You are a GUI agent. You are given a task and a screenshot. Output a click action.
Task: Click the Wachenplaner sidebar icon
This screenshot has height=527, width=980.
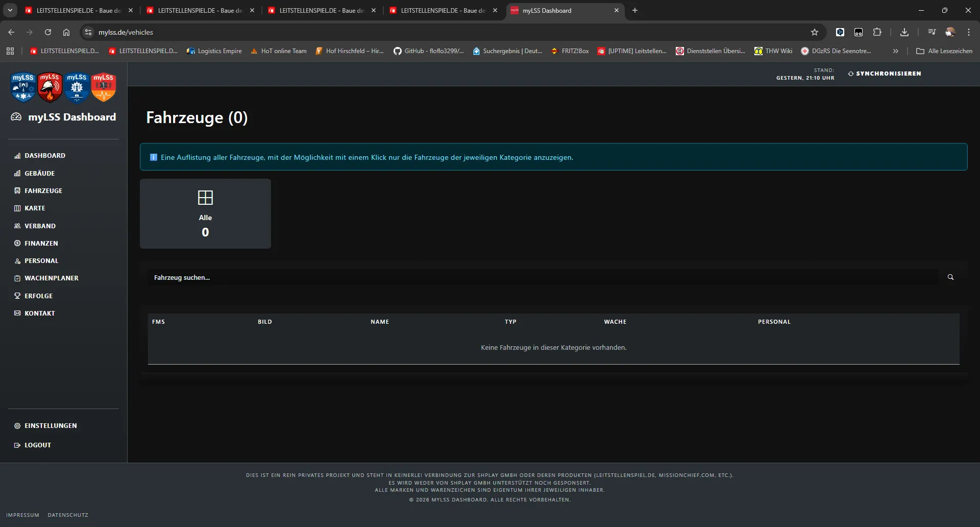pos(17,278)
